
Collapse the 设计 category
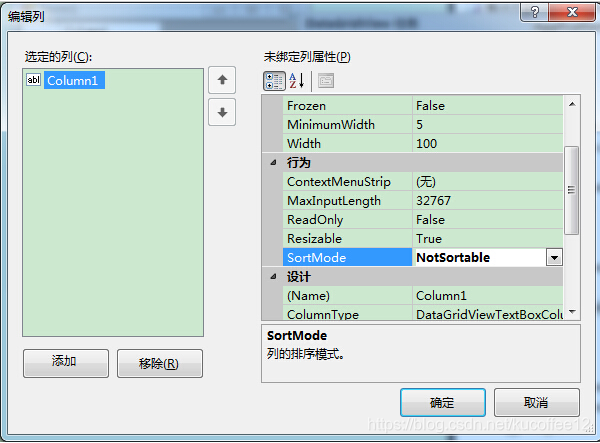273,277
